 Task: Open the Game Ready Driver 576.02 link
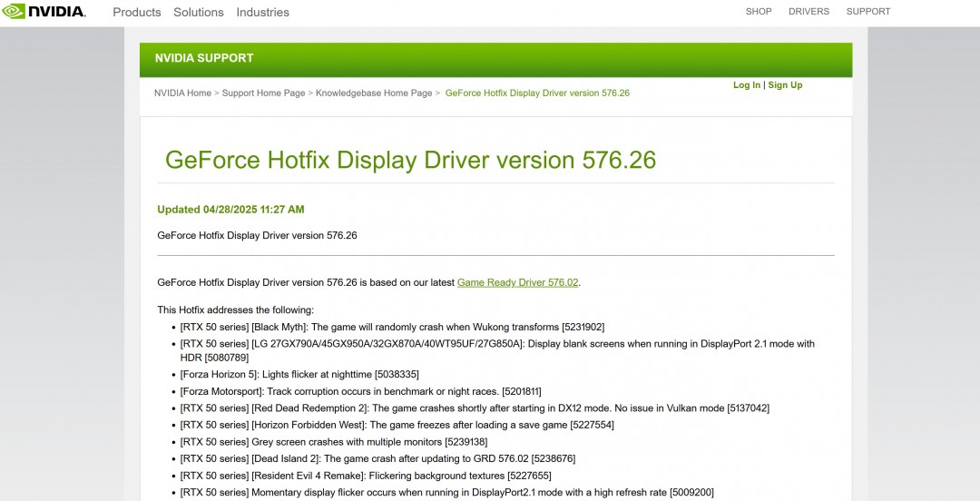pyautogui.click(x=517, y=282)
